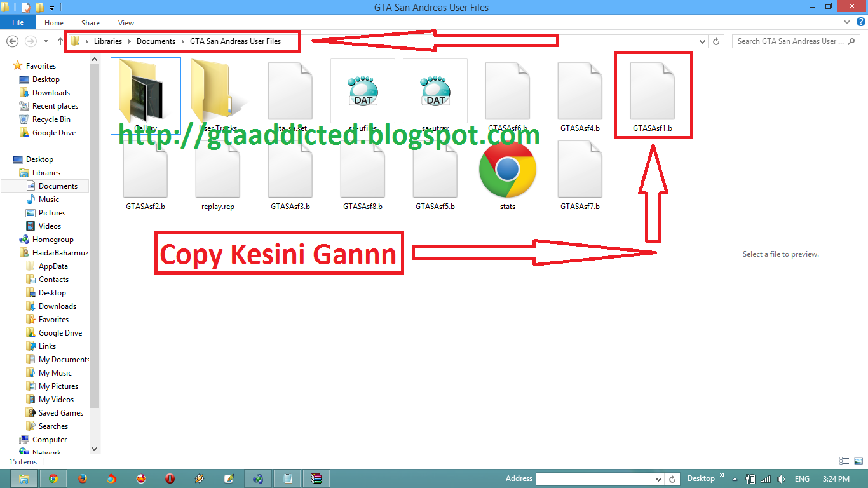Viewport: 868px width, 488px height.
Task: Open the View ribbon tab
Action: [126, 23]
